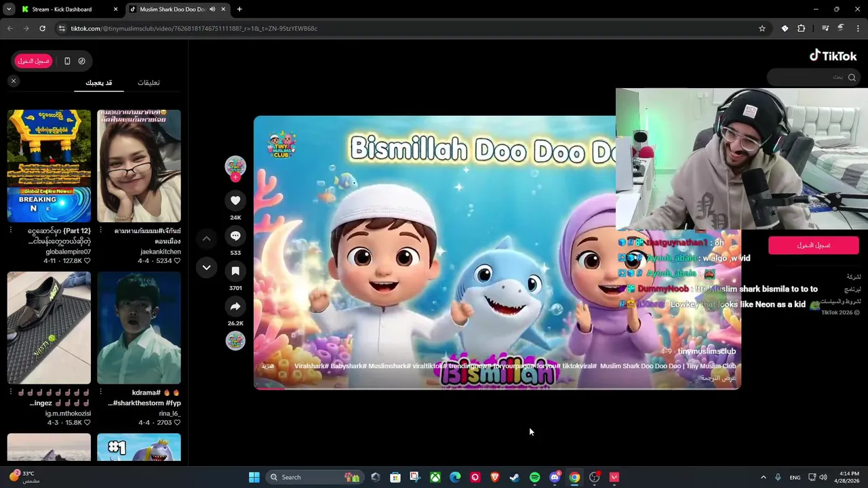Open options menu for jaekankitchen video
Image resolution: width=868 pixels, height=488 pixels.
100,230
